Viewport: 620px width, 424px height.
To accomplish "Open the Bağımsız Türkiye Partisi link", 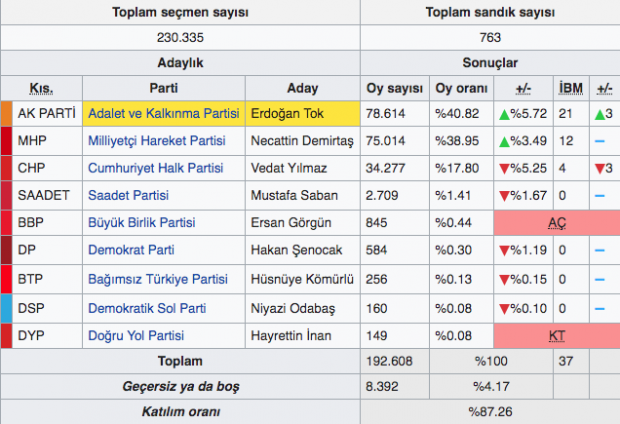I will 158,279.
